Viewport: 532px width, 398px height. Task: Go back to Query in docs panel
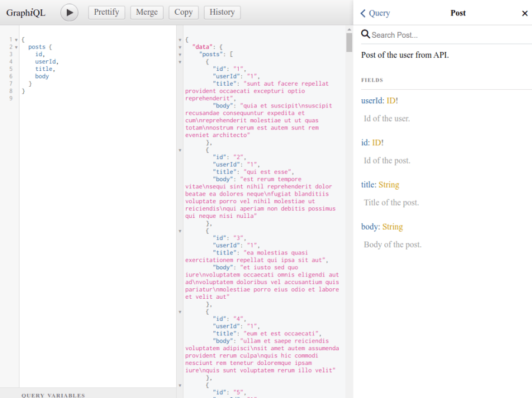375,13
